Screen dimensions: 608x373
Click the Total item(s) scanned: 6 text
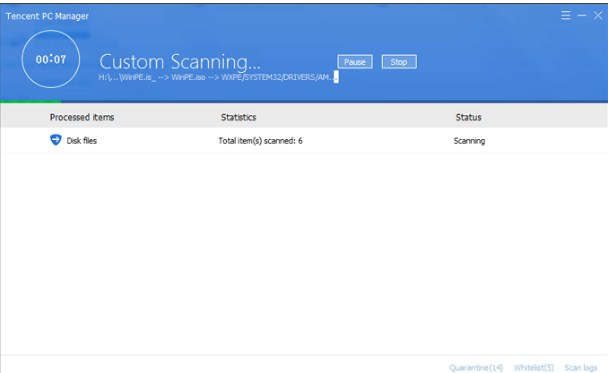point(261,141)
